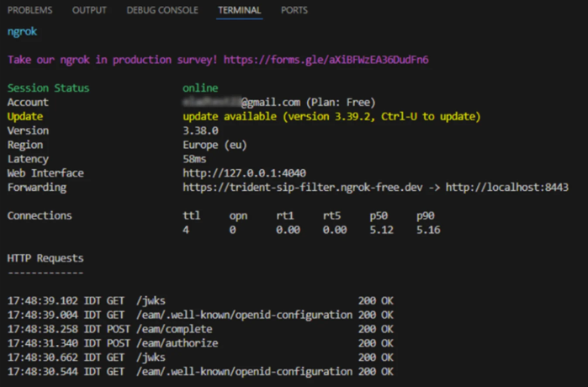Click the '@gmail.com (Plan: Free)' account text
The width and height of the screenshot is (588, 387).
(x=308, y=102)
